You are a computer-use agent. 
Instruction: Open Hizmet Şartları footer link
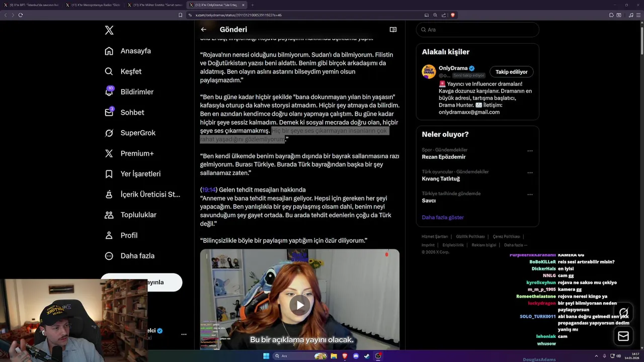[x=435, y=236]
